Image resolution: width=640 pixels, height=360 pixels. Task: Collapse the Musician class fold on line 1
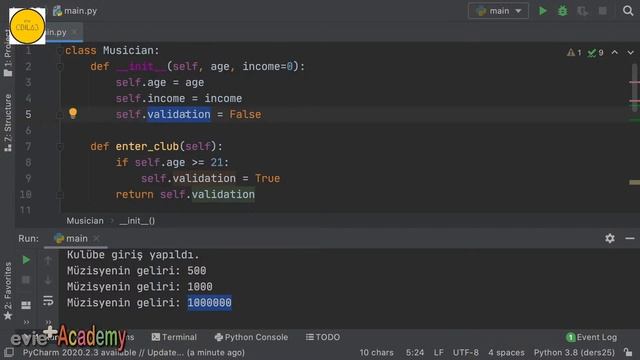pos(60,51)
